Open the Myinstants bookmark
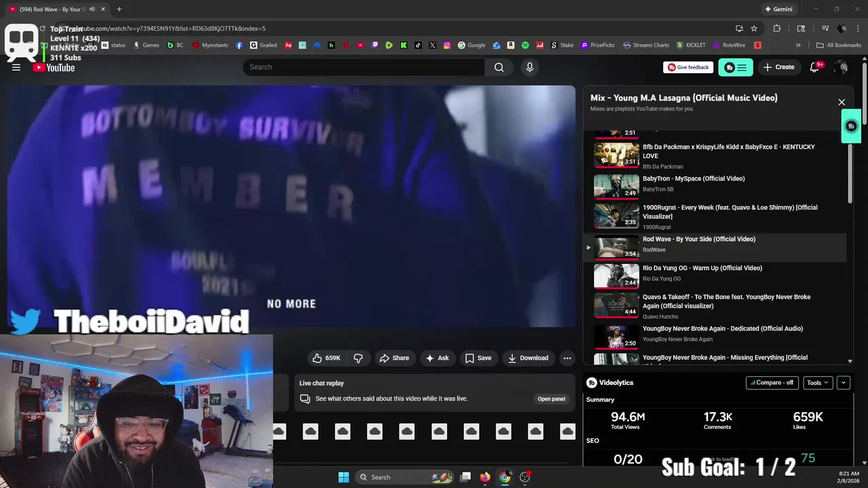Image resolution: width=868 pixels, height=488 pixels. 210,45
